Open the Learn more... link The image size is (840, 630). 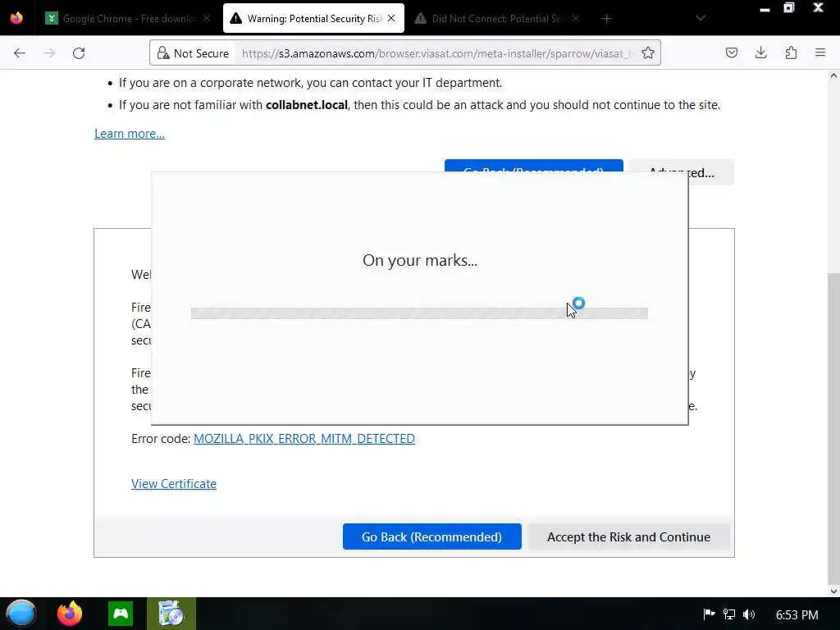tap(130, 134)
